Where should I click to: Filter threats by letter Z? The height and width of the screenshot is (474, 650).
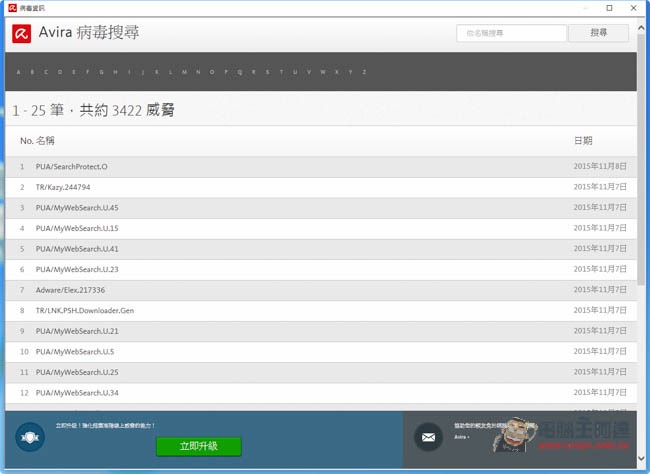pos(364,72)
